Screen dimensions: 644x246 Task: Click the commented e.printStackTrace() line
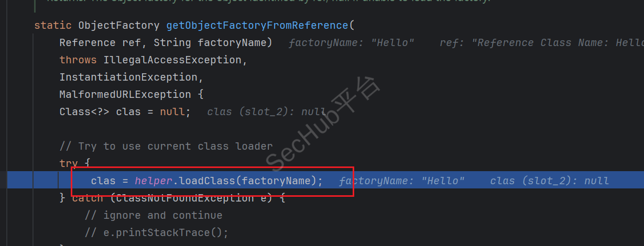point(157,232)
